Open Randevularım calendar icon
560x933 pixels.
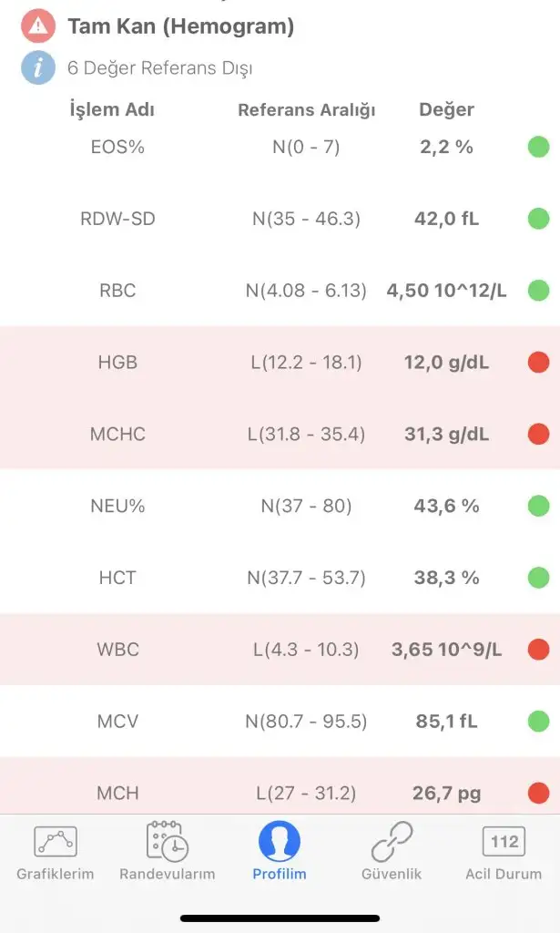(167, 841)
